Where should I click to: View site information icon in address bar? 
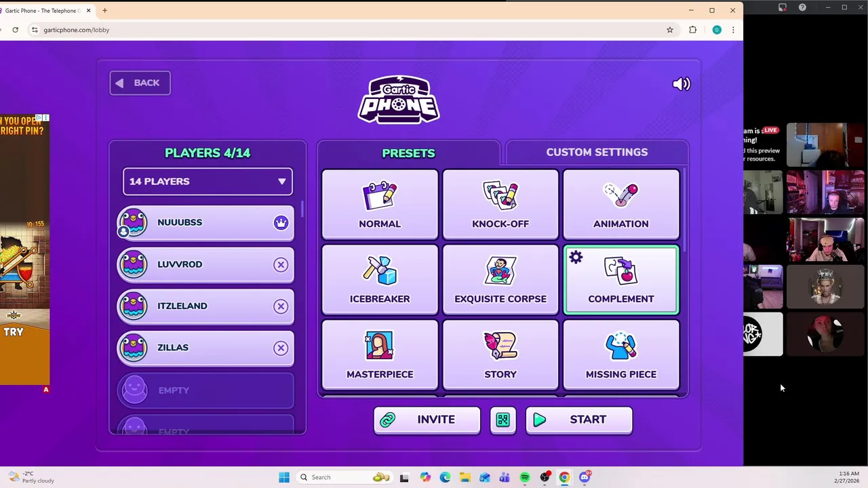[35, 30]
